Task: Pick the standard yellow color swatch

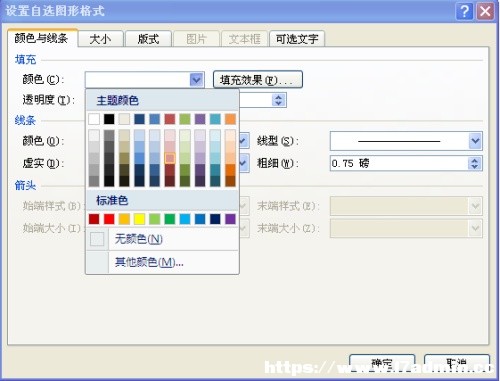Action: [x=139, y=219]
